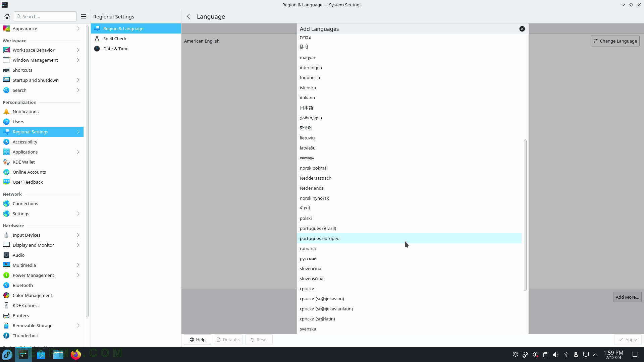Image resolution: width=644 pixels, height=362 pixels.
Task: Open Printers settings icon
Action: tap(6, 315)
